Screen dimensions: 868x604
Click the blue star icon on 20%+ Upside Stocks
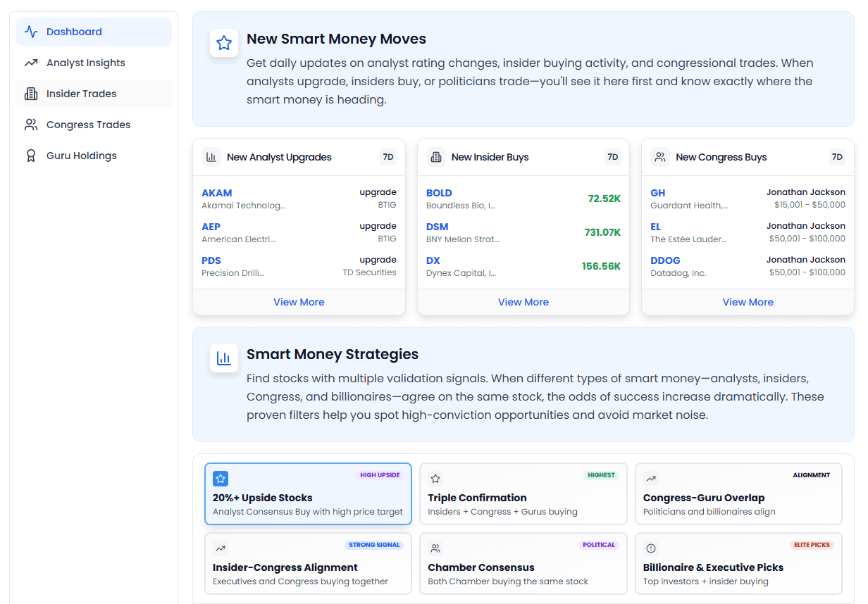click(221, 479)
